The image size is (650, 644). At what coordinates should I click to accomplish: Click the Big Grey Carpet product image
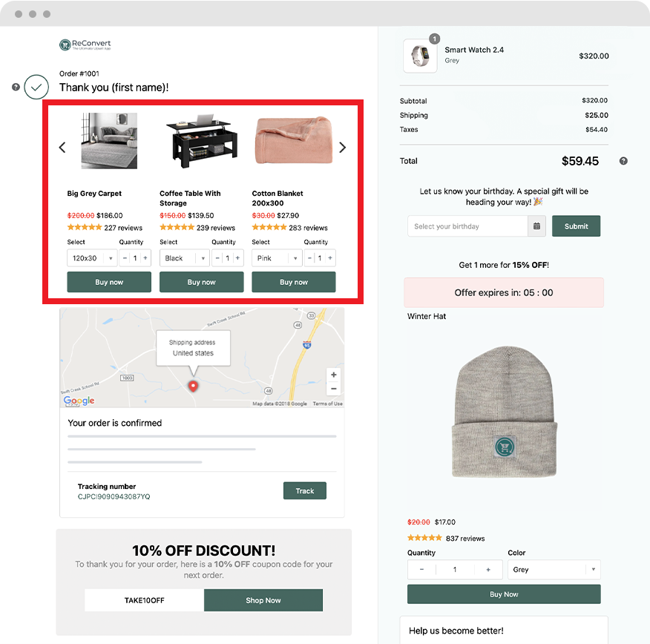[x=109, y=141]
